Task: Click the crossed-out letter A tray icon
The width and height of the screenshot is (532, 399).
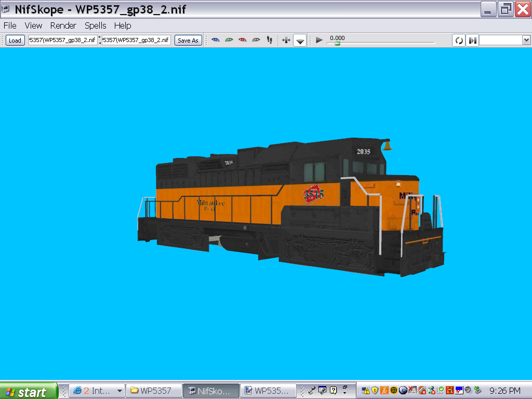Action: (x=412, y=391)
